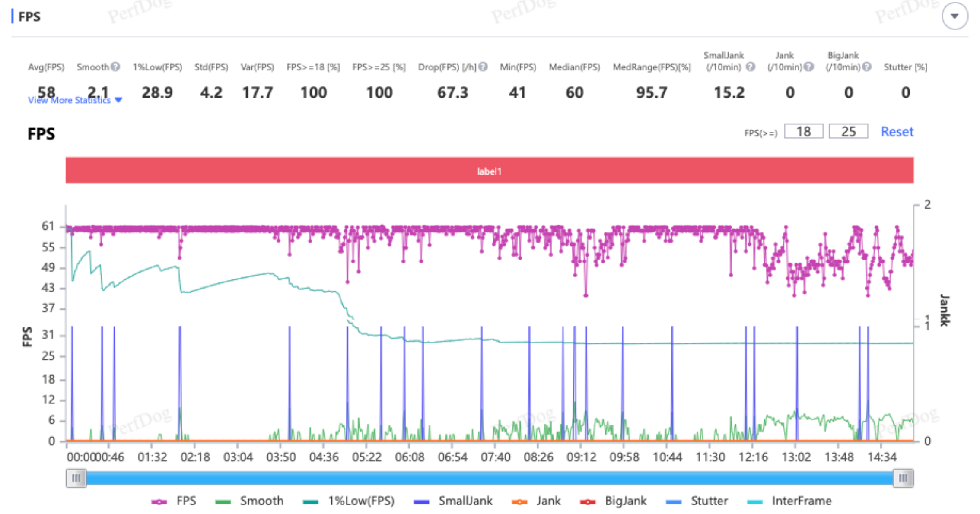Image resolution: width=980 pixels, height=514 pixels.
Task: Expand View More Statistics
Action: 75,100
